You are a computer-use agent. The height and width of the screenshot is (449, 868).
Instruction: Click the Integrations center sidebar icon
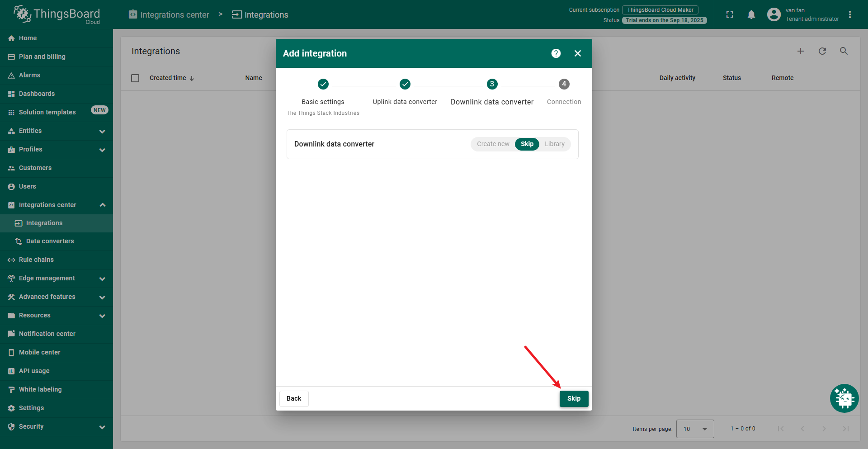point(11,205)
